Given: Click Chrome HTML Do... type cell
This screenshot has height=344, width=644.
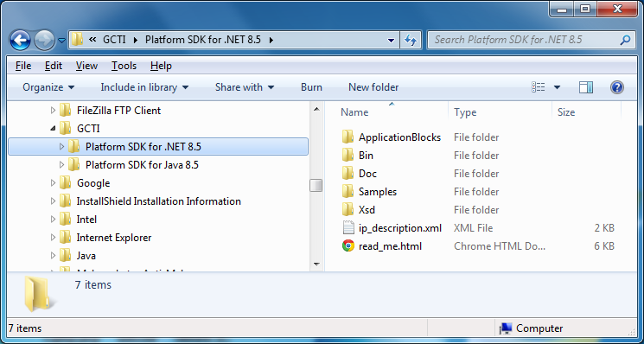Looking at the screenshot, I should point(500,245).
